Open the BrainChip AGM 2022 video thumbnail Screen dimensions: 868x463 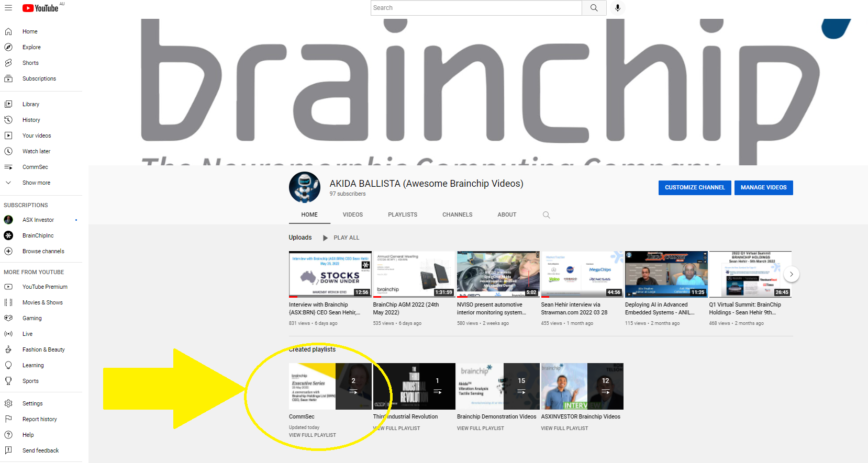pos(414,274)
